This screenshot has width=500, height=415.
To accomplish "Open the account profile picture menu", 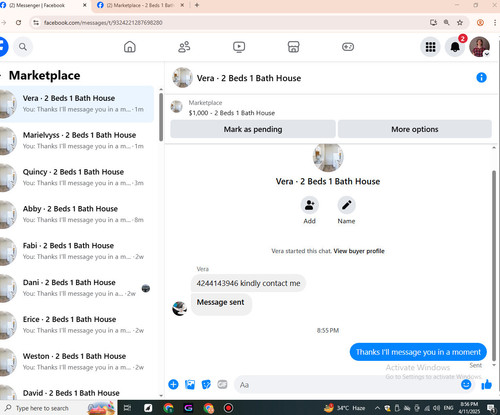I will coord(479,47).
